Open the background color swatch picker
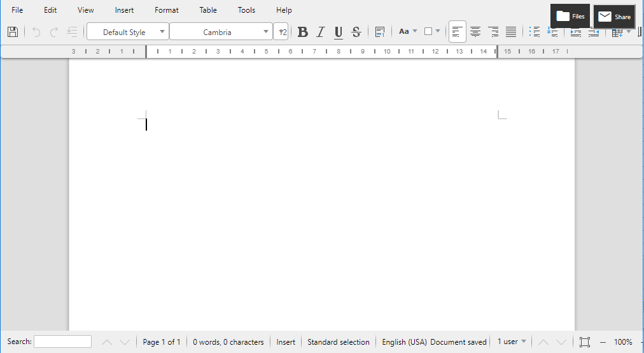Viewport: 644px width, 353px height. pyautogui.click(x=432, y=31)
